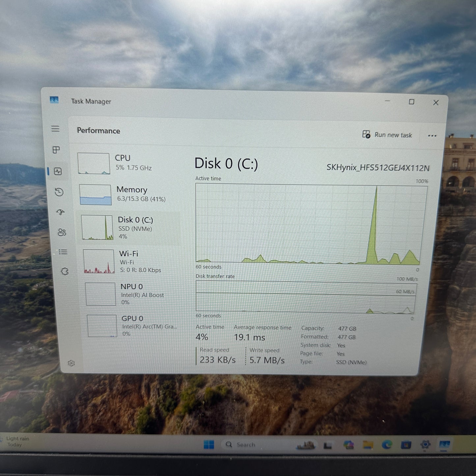Click the Run new task button
This screenshot has height=476, width=476.
(x=387, y=135)
